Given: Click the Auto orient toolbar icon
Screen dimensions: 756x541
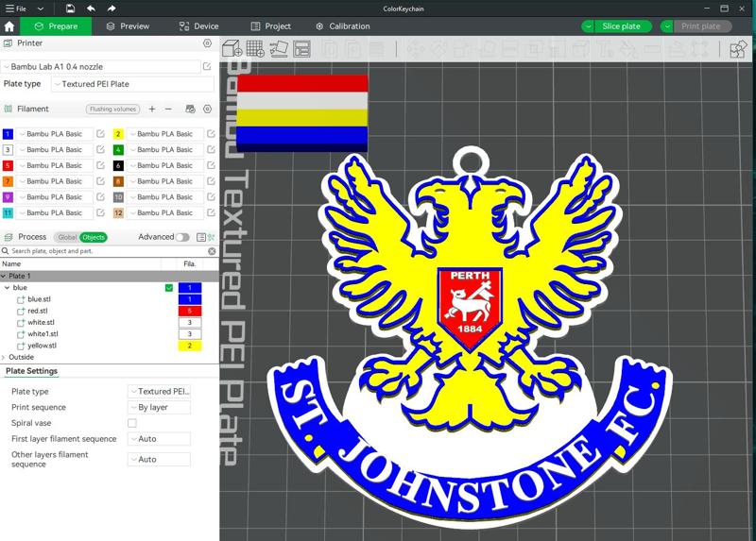Looking at the screenshot, I should pos(278,49).
